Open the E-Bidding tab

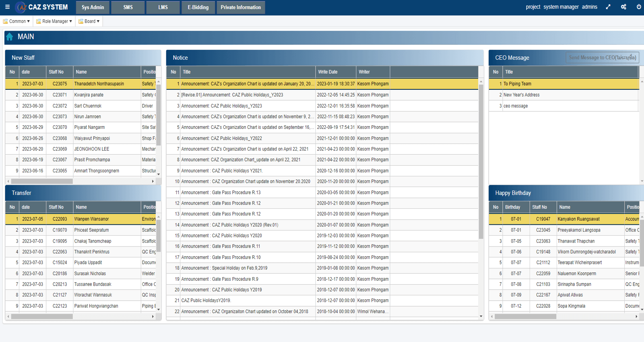tap(198, 7)
